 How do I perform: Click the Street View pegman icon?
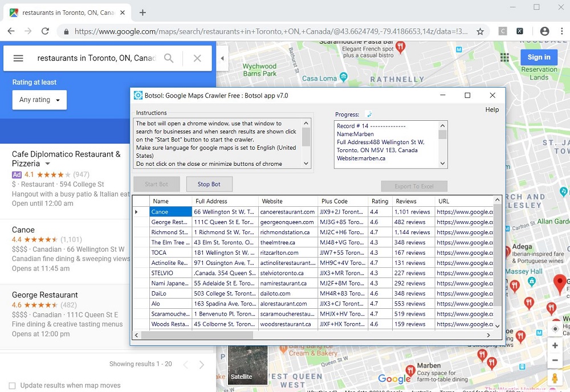click(x=555, y=378)
